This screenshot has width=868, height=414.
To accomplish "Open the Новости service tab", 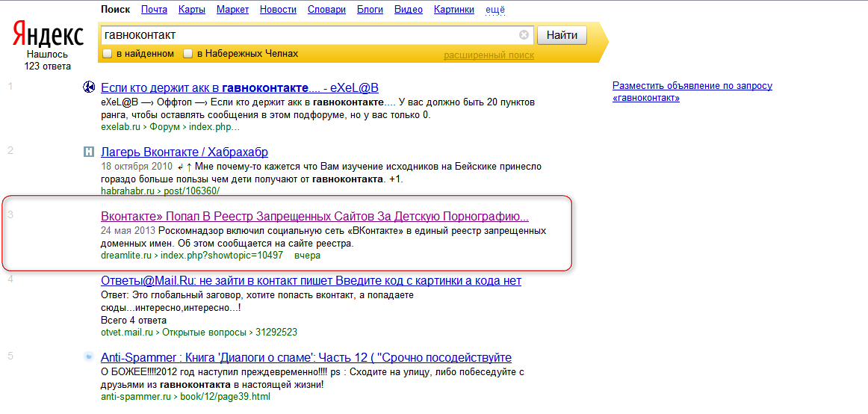I will pos(278,10).
